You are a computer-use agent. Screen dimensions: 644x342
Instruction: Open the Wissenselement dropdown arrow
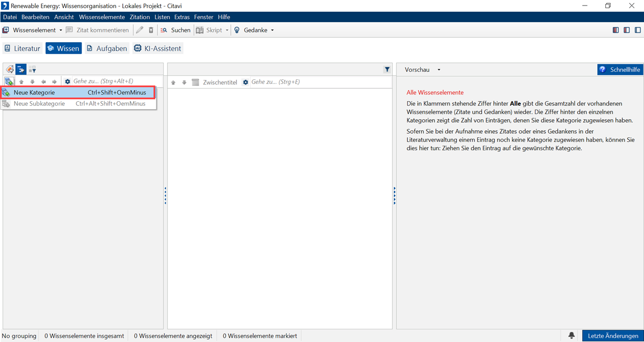tap(61, 30)
